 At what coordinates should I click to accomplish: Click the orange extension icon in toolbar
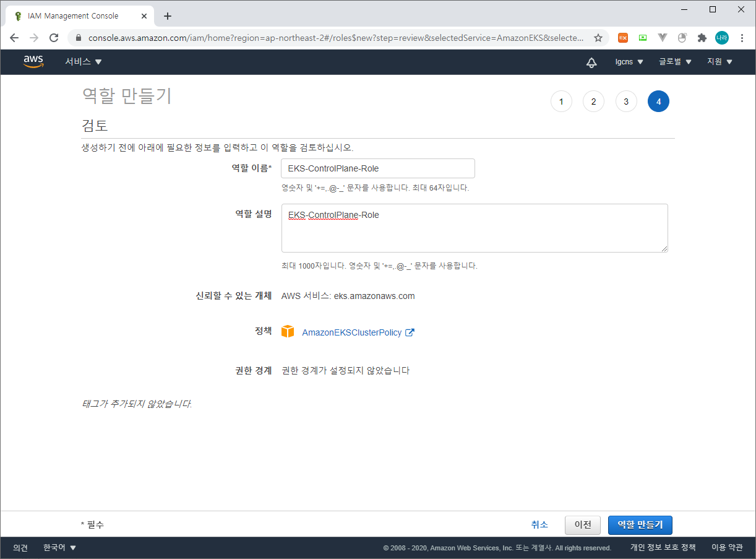click(623, 38)
